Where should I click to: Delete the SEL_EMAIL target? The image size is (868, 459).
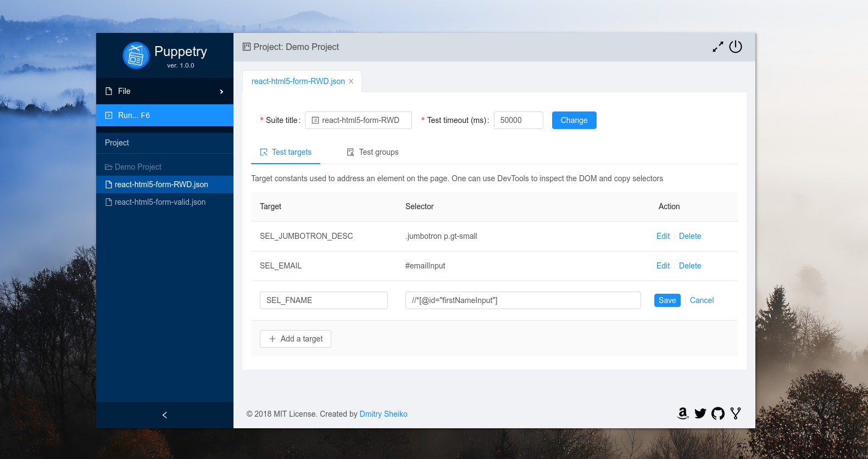[x=690, y=266]
